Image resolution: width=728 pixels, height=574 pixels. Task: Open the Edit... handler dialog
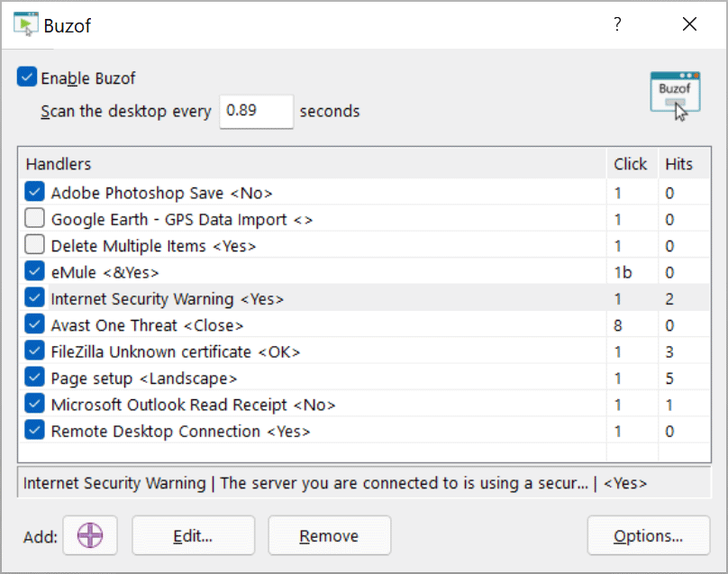coord(193,536)
